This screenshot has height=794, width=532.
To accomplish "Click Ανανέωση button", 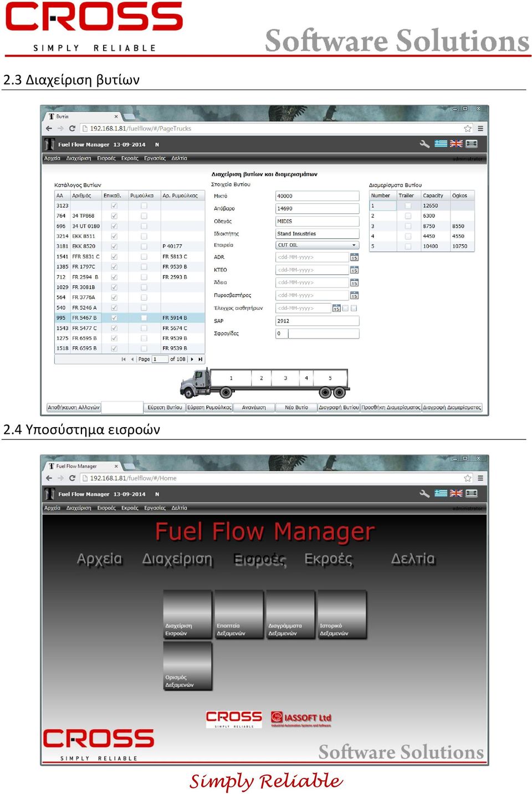I will point(254,407).
